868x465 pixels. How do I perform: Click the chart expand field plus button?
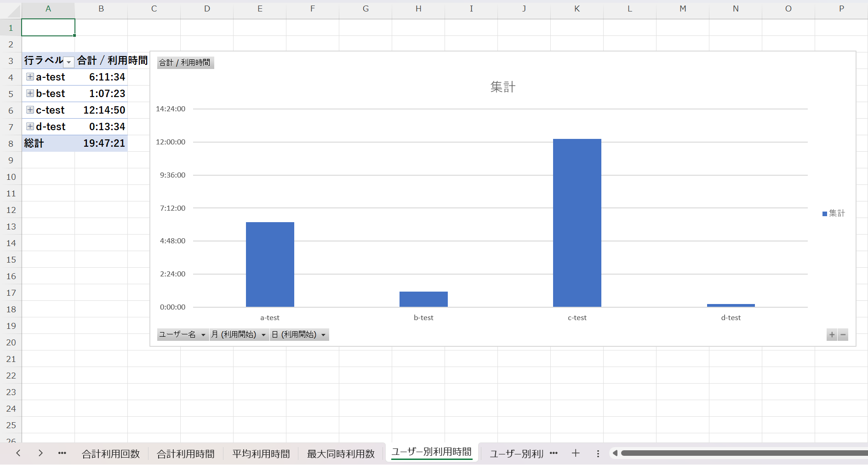(832, 335)
